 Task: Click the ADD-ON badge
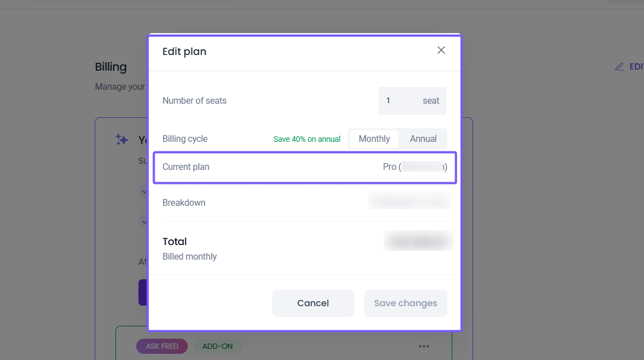click(217, 346)
